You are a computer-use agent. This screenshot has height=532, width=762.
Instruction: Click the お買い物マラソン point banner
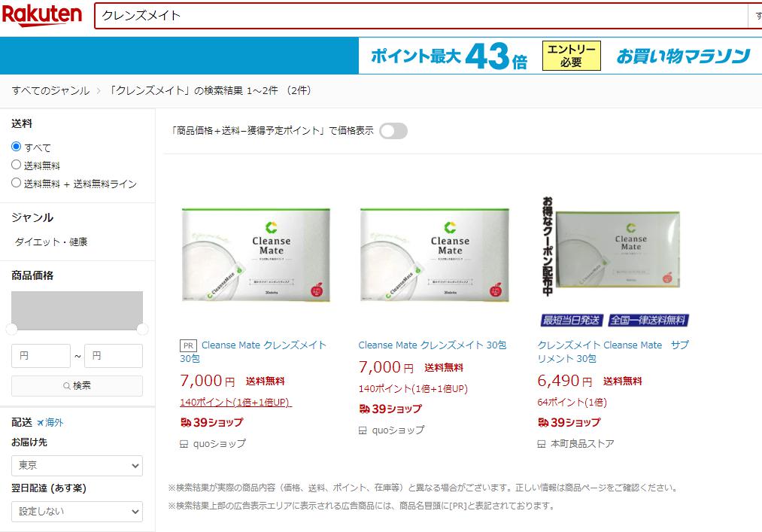[560, 56]
